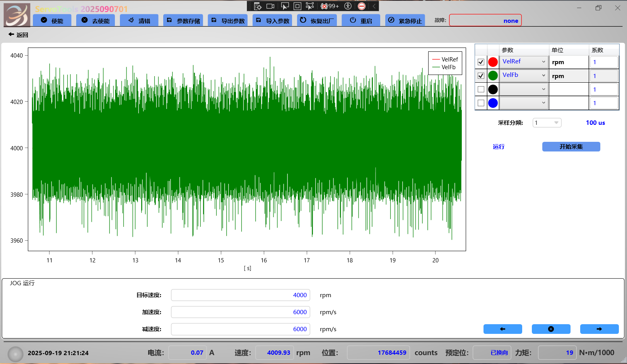Click the 故障 fault status field showing none

click(x=485, y=20)
